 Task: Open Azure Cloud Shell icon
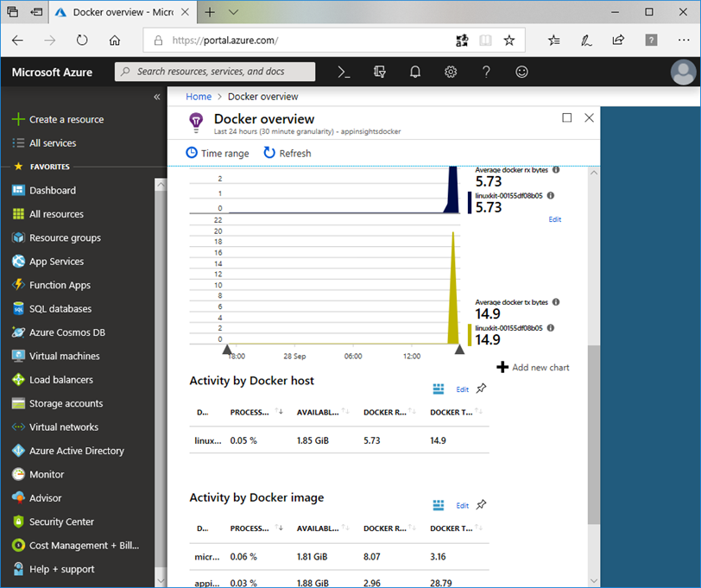click(x=344, y=72)
